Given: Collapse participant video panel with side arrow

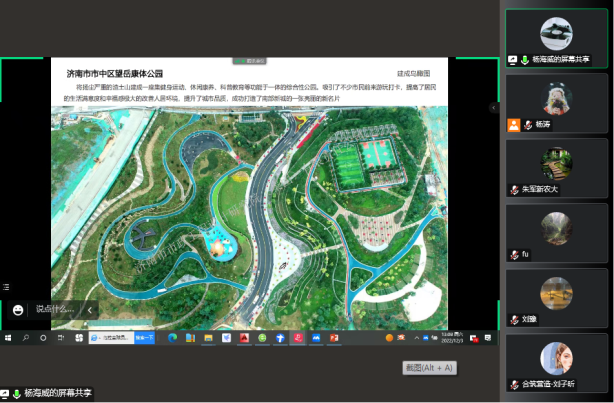Looking at the screenshot, I should [493, 107].
